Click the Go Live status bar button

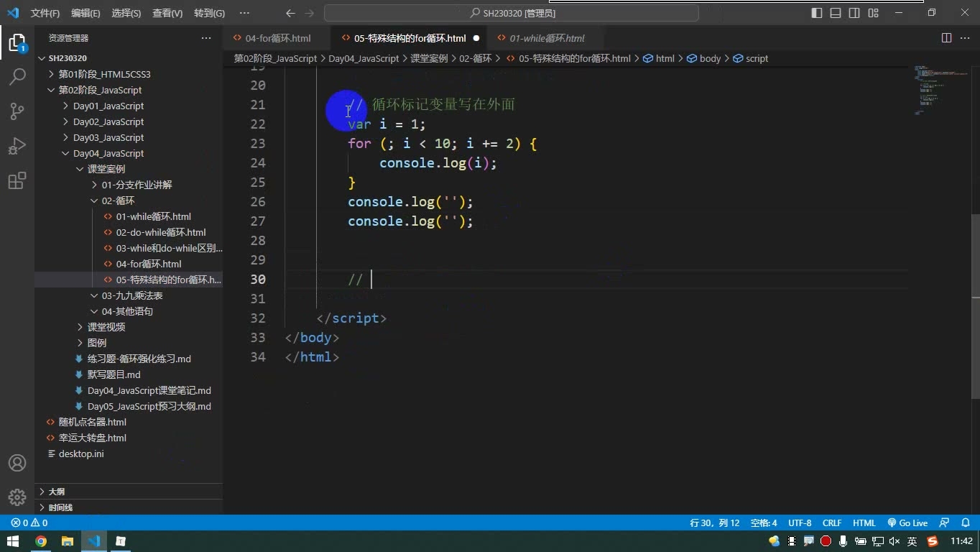click(907, 523)
